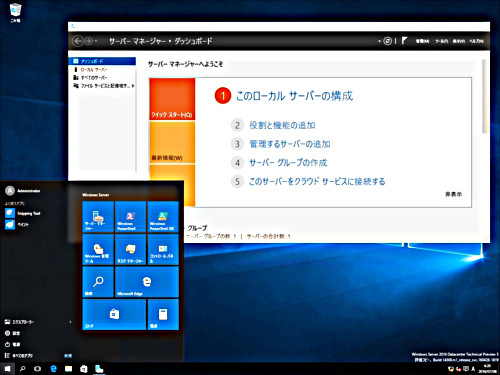The image size is (500, 375).
Task: Go forward in Server Manager navigation
Action: pos(89,41)
